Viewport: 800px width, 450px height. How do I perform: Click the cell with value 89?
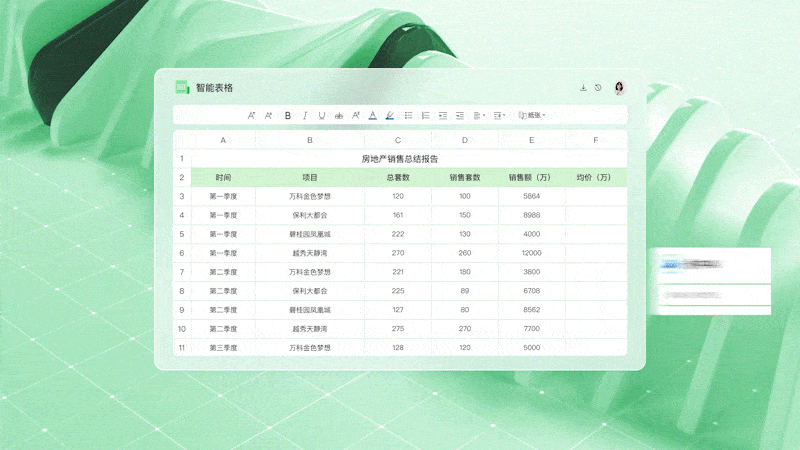465,291
